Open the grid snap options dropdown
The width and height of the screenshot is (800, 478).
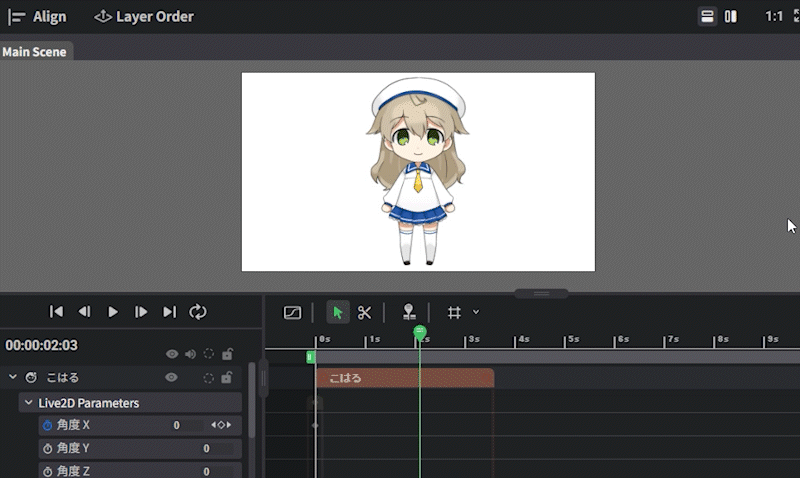(476, 312)
